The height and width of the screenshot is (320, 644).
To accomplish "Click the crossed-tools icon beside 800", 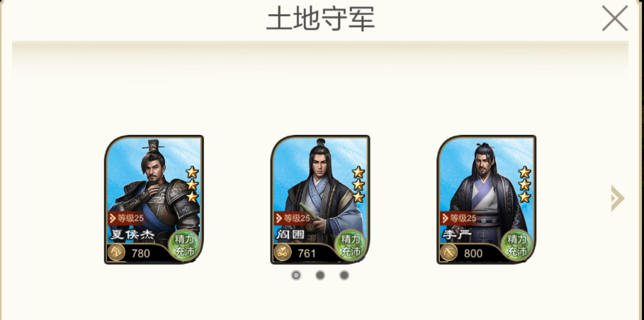I will click(449, 253).
